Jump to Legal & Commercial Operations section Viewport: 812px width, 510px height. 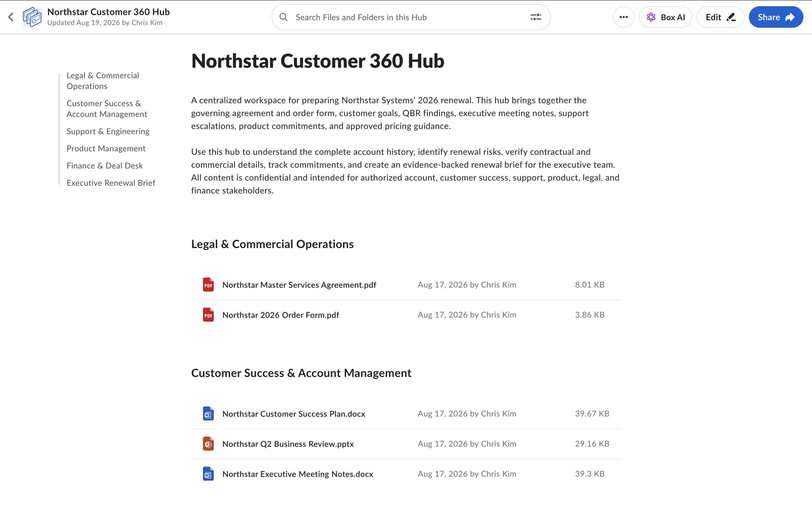point(103,81)
